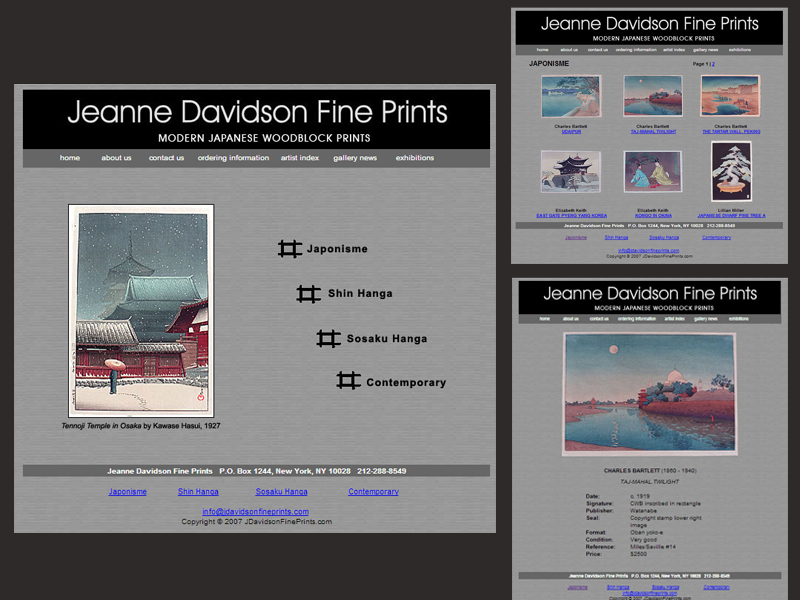Screen dimensions: 800x600
Task: Click 'gallery news' in the large homepage navbar
Action: pos(355,158)
